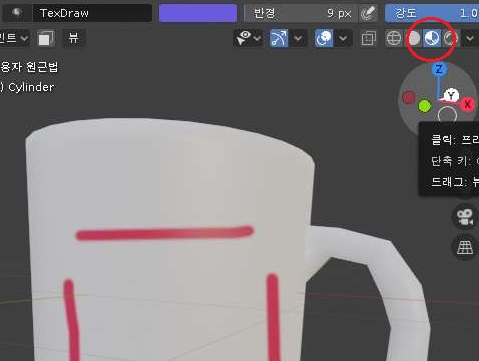Toggle the show overlays button

click(x=324, y=38)
